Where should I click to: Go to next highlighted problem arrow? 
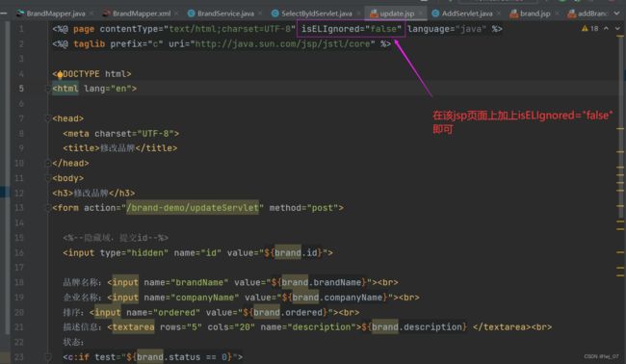point(617,29)
